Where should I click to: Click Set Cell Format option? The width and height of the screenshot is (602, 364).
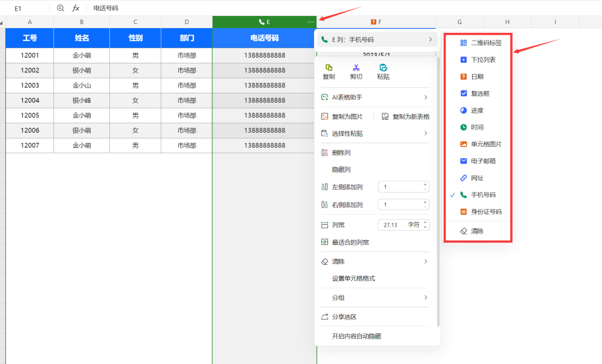pyautogui.click(x=353, y=279)
